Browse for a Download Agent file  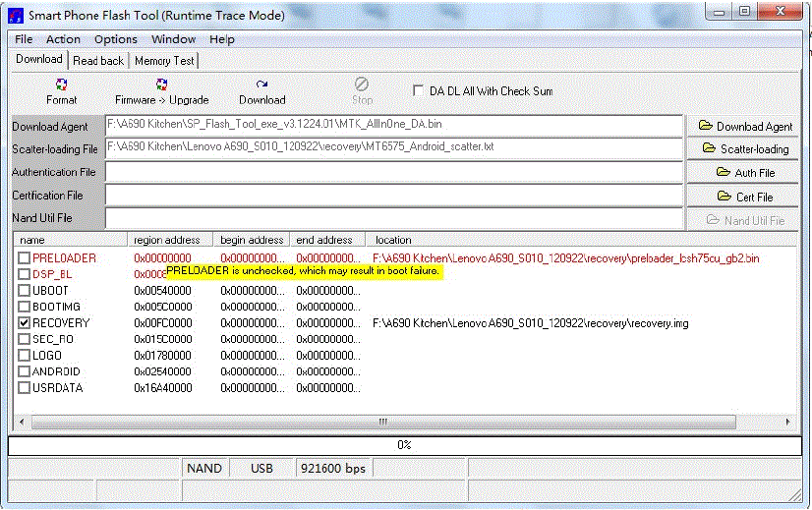point(742,127)
